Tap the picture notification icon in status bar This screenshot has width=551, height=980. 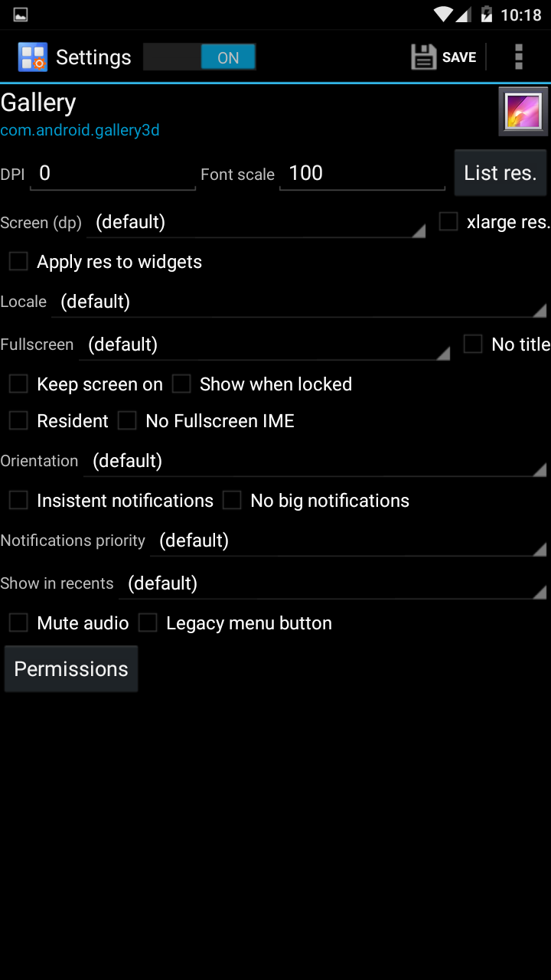coord(21,15)
